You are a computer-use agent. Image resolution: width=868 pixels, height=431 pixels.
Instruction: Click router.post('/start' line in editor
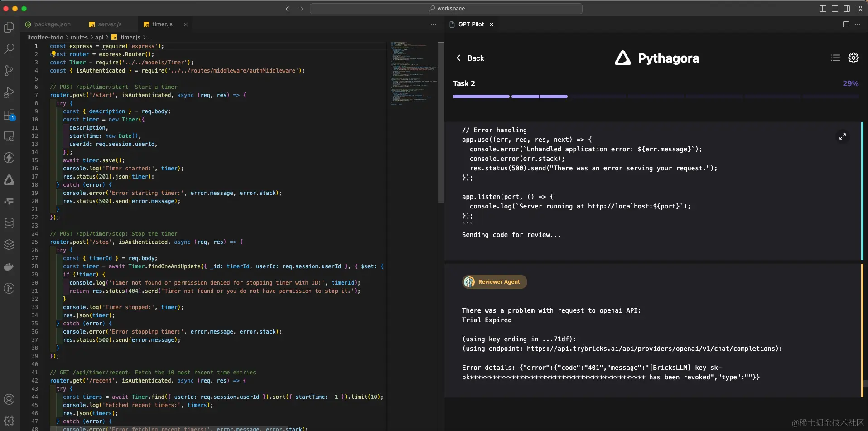coord(148,95)
